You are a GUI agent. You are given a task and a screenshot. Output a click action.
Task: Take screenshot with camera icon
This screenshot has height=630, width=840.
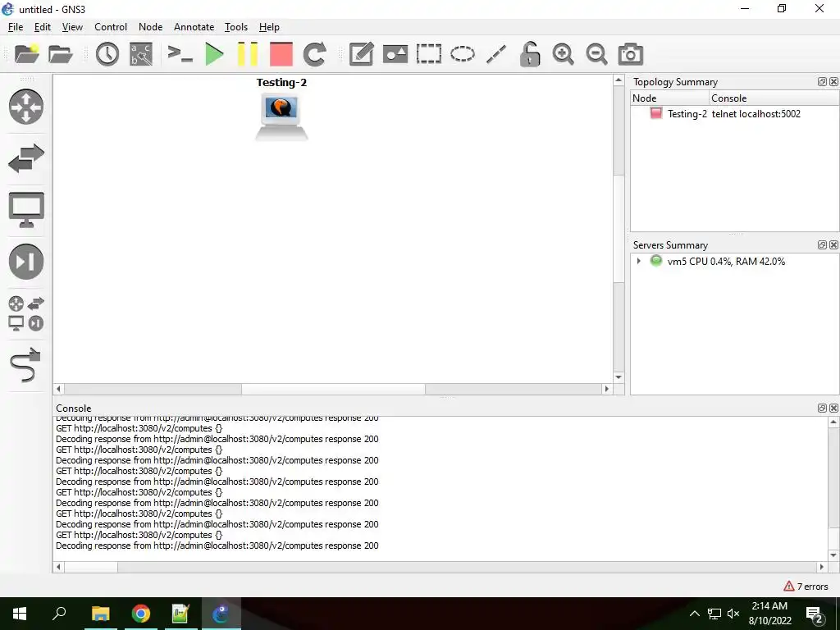(x=631, y=54)
